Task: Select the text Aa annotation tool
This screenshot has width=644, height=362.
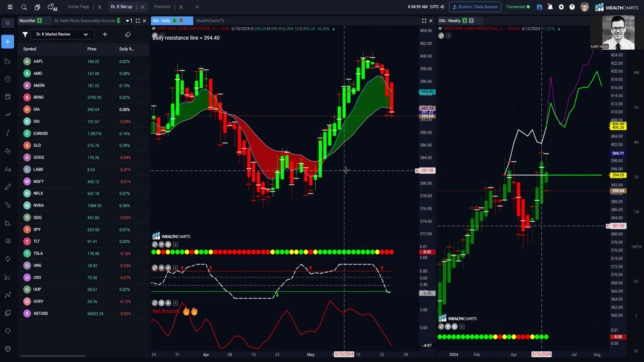Action: click(x=8, y=169)
